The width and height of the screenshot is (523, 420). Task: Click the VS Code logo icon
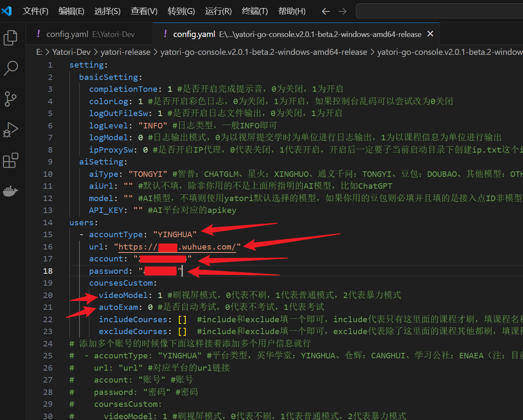pyautogui.click(x=7, y=11)
